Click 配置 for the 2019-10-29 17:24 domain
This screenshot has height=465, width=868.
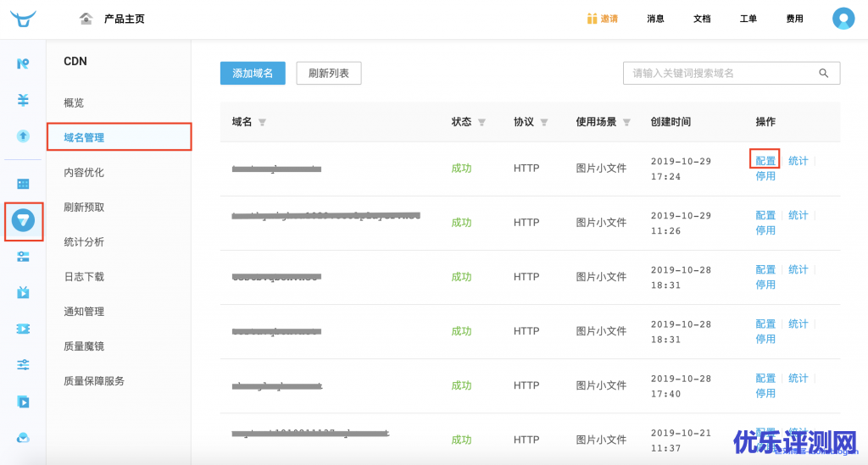point(765,161)
